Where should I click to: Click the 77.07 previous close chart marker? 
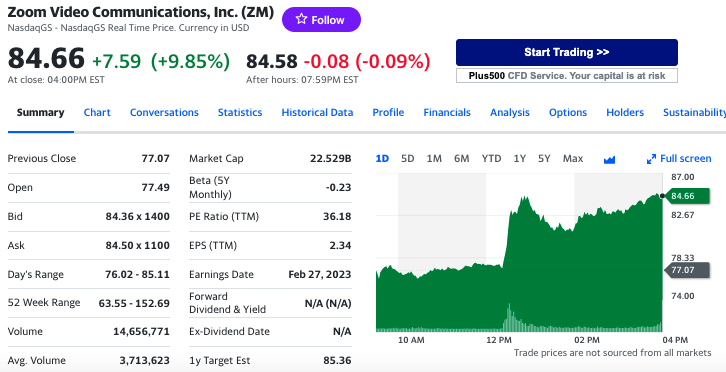(687, 270)
